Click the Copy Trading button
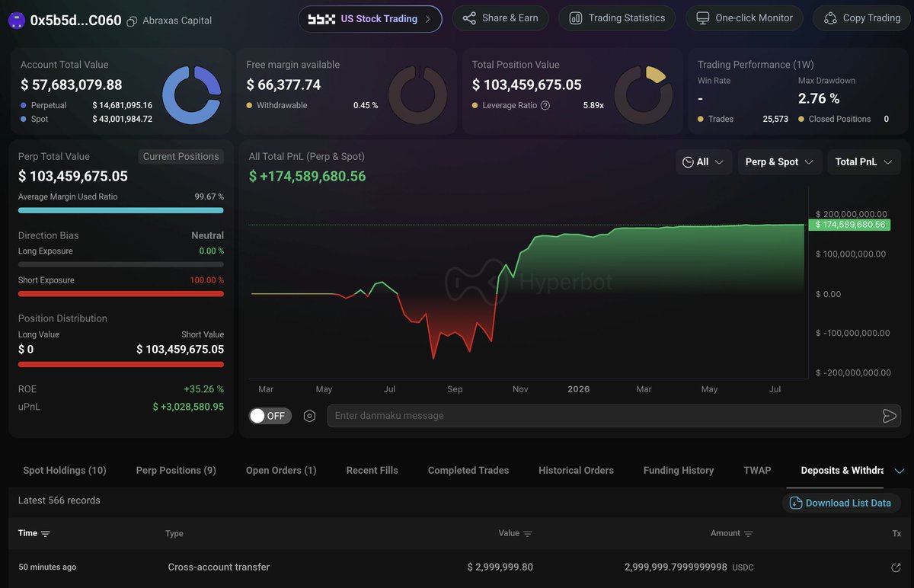914x588 pixels. pos(863,18)
